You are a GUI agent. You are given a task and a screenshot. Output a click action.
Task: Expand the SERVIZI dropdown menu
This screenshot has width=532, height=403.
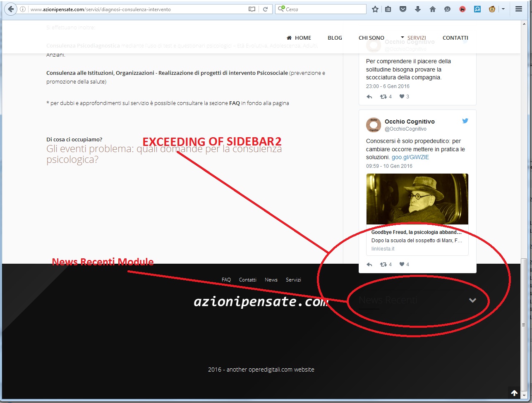[x=413, y=38]
